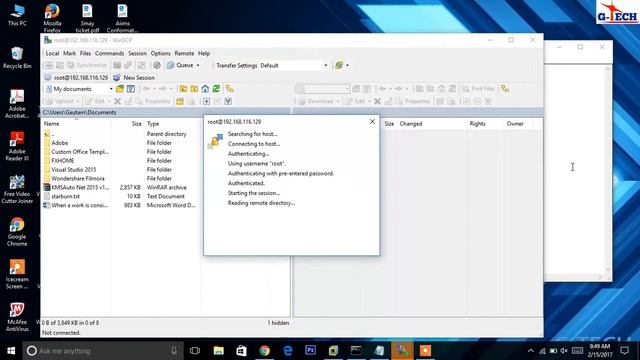Click local Delete X icon
640x360 pixels.
click(118, 101)
